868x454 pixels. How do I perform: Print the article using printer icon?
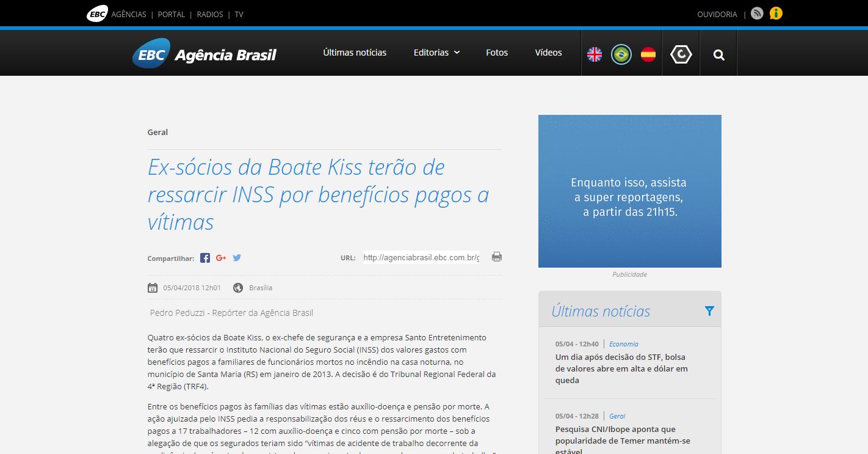tap(497, 257)
